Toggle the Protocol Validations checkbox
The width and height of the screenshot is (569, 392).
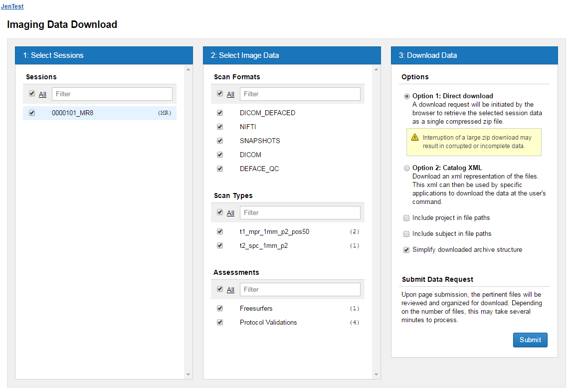pos(220,323)
